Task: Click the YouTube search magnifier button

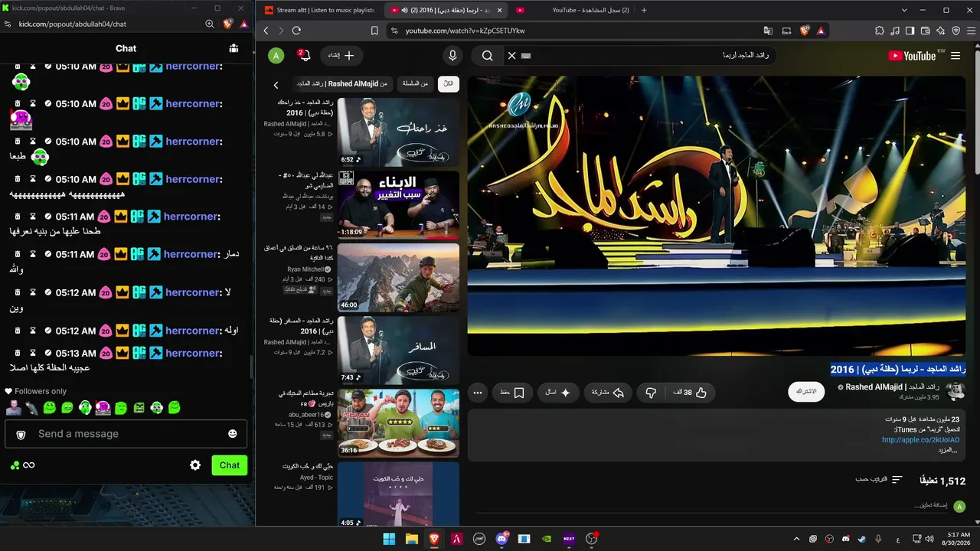Action: click(488, 56)
